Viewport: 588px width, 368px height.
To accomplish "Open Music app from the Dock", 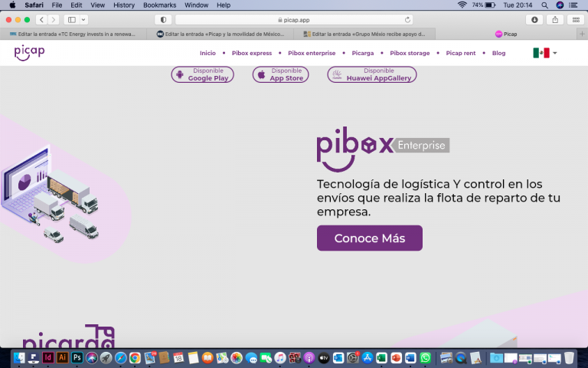I will 280,358.
